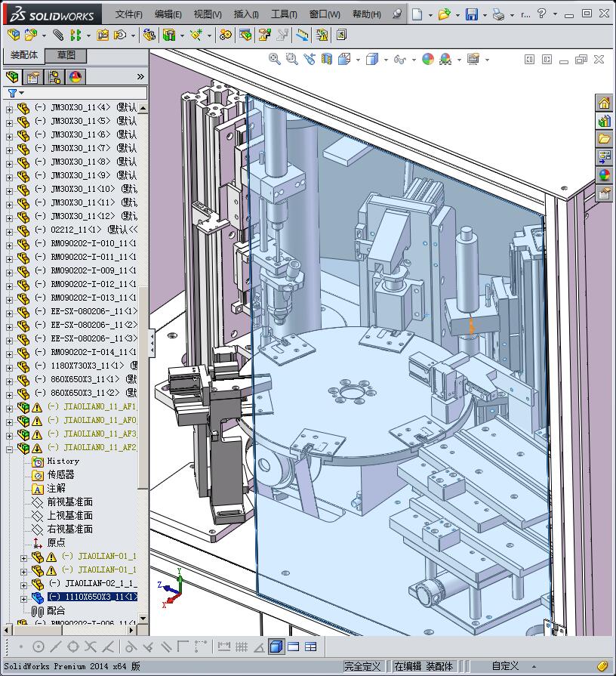Image resolution: width=616 pixels, height=676 pixels.
Task: Click the View Palette task pane icon
Action: click(x=604, y=157)
